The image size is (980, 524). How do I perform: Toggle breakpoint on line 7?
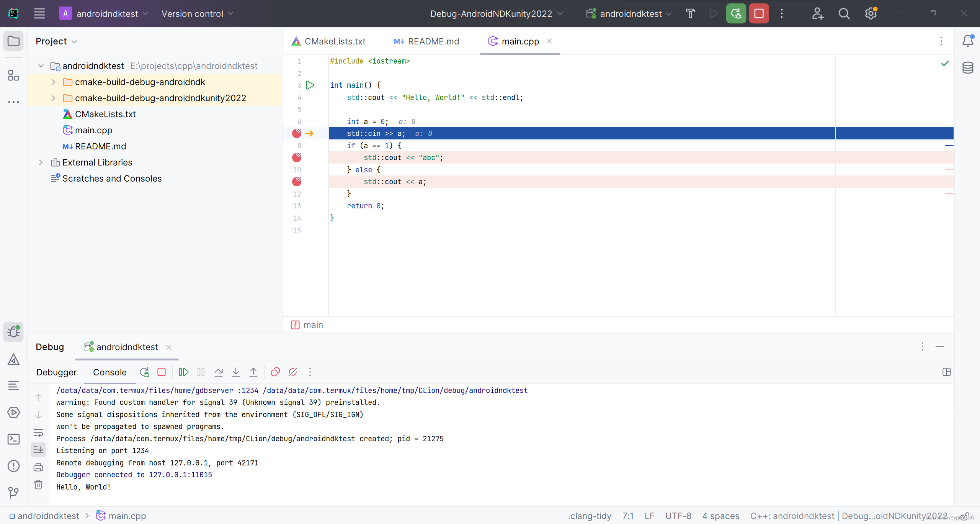click(x=297, y=133)
